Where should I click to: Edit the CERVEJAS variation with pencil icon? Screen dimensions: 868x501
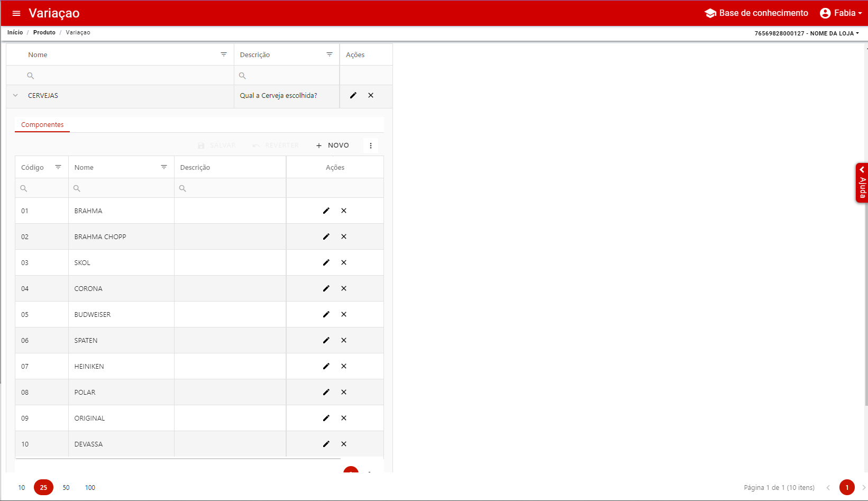[x=353, y=95]
